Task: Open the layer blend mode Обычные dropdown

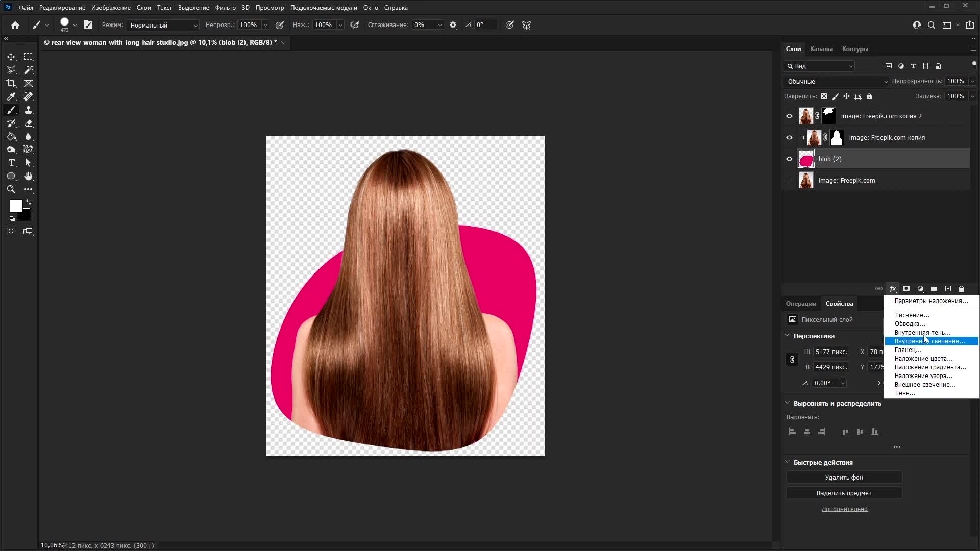Action: 836,82
